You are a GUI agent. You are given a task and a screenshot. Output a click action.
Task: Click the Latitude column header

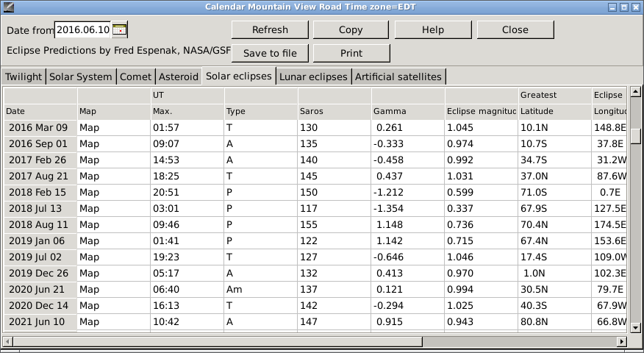(554, 111)
